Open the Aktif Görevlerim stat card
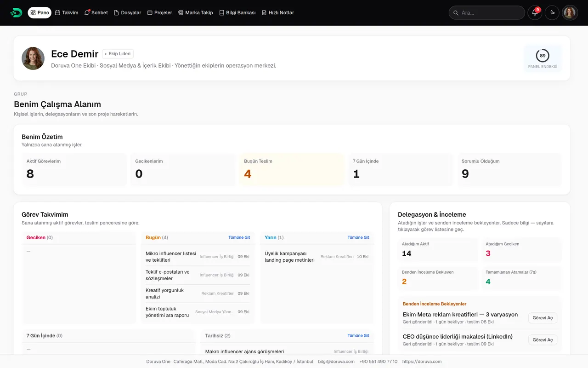The image size is (588, 368). click(x=74, y=169)
